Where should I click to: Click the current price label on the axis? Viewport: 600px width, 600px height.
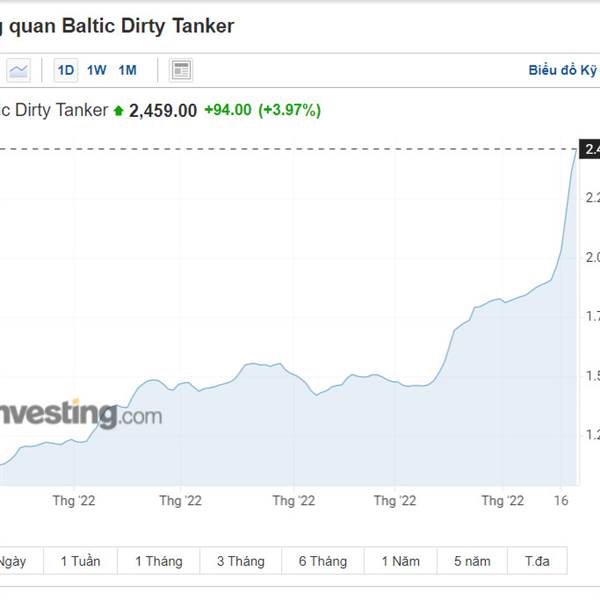coord(591,150)
